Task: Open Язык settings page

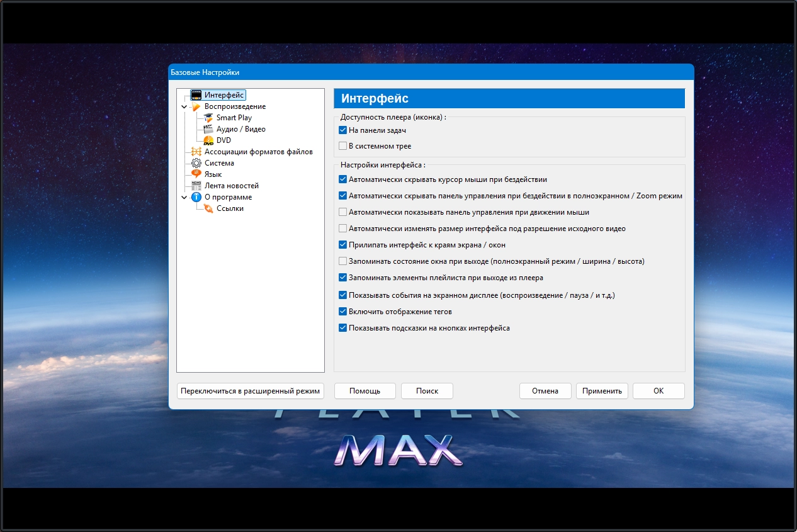Action: [213, 174]
